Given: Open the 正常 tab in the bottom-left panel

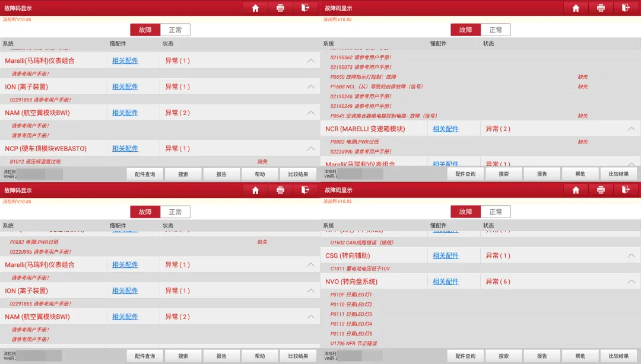Looking at the screenshot, I should pyautogui.click(x=175, y=212).
